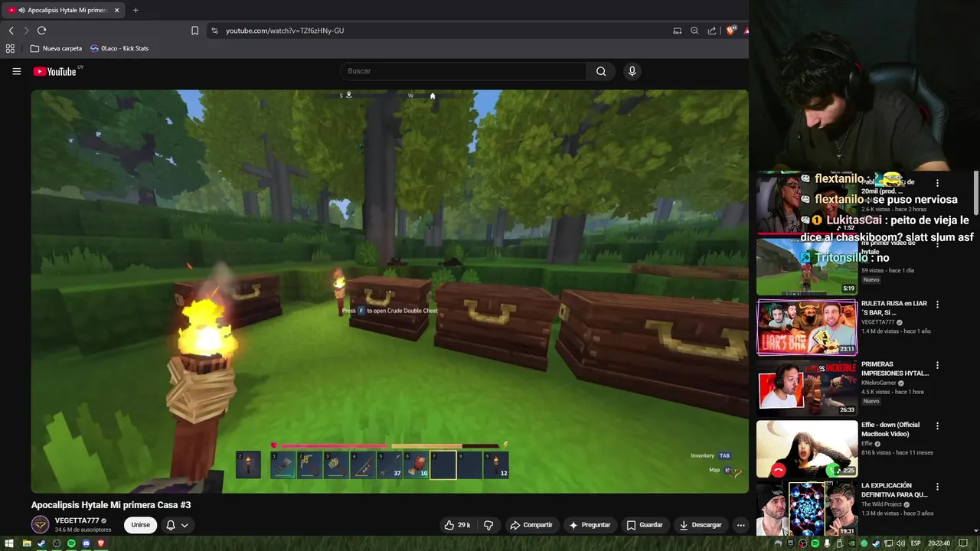The image size is (980, 551).
Task: Open the site settings icon in the address bar
Action: pyautogui.click(x=214, y=31)
